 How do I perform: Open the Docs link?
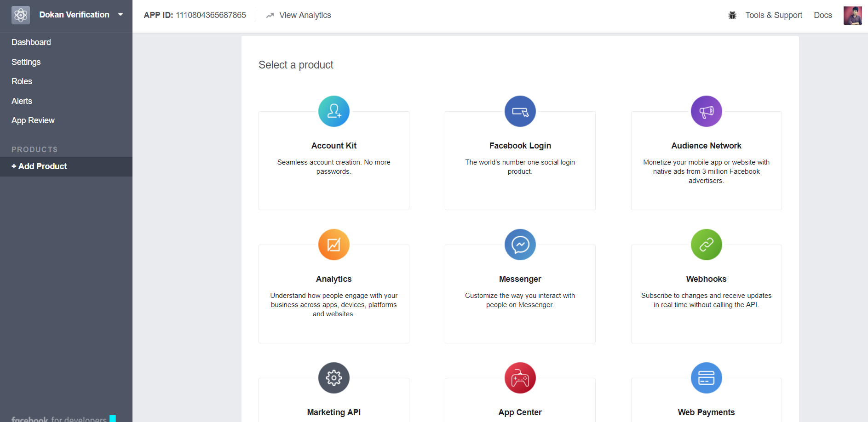coord(823,15)
